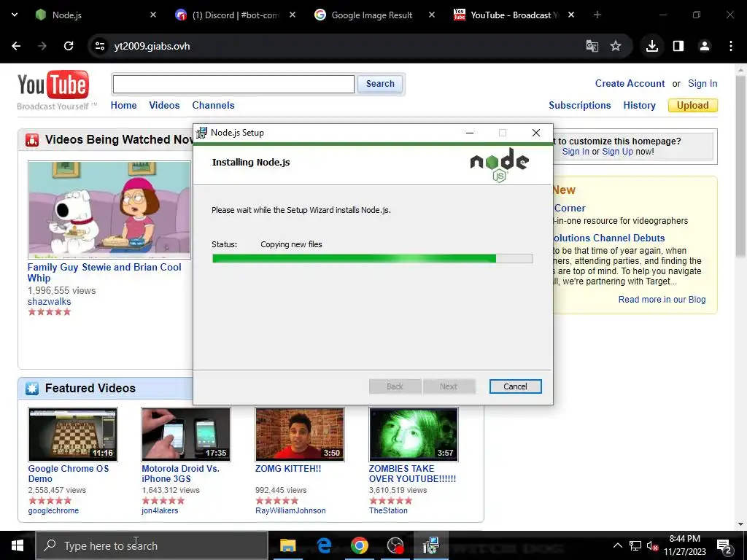747x560 pixels.
Task: Click Cancel in Node.js Setup dialog
Action: pyautogui.click(x=515, y=386)
